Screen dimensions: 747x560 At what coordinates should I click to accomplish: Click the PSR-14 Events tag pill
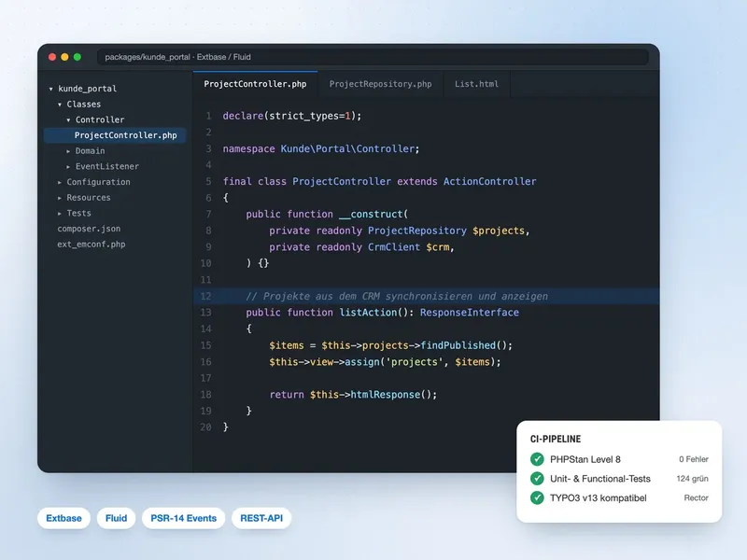tap(183, 518)
